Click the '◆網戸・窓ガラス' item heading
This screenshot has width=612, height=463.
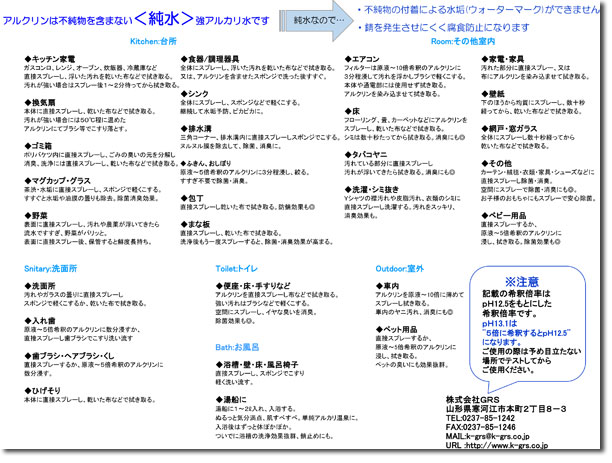tap(509, 128)
